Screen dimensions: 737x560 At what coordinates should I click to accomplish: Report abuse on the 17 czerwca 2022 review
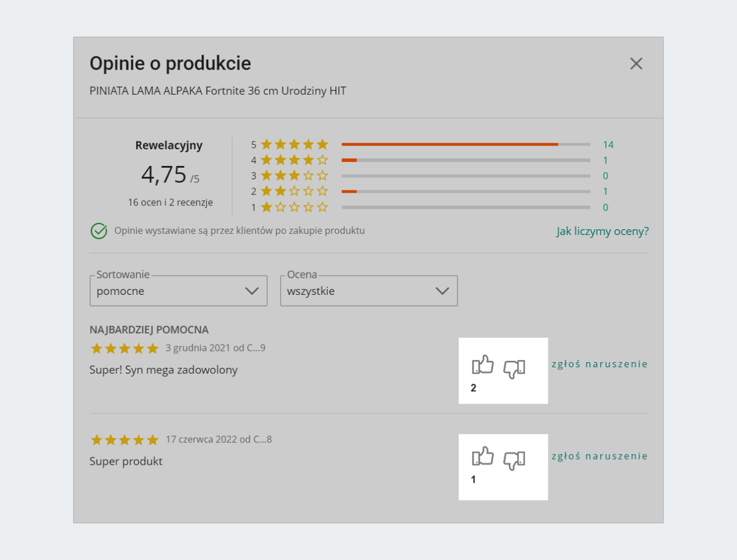(x=599, y=456)
